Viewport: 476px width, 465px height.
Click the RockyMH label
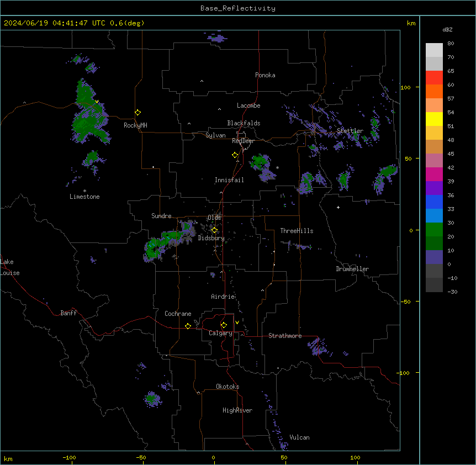(x=135, y=125)
